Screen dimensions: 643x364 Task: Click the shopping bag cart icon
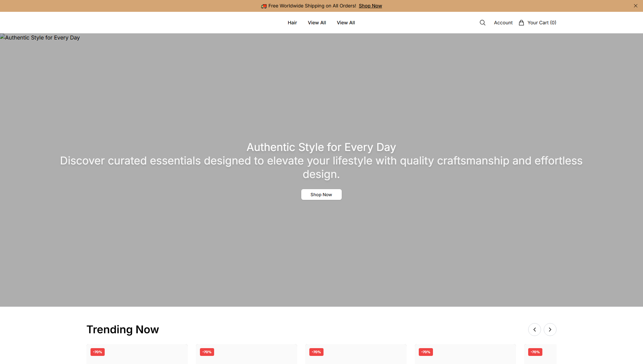tap(521, 23)
